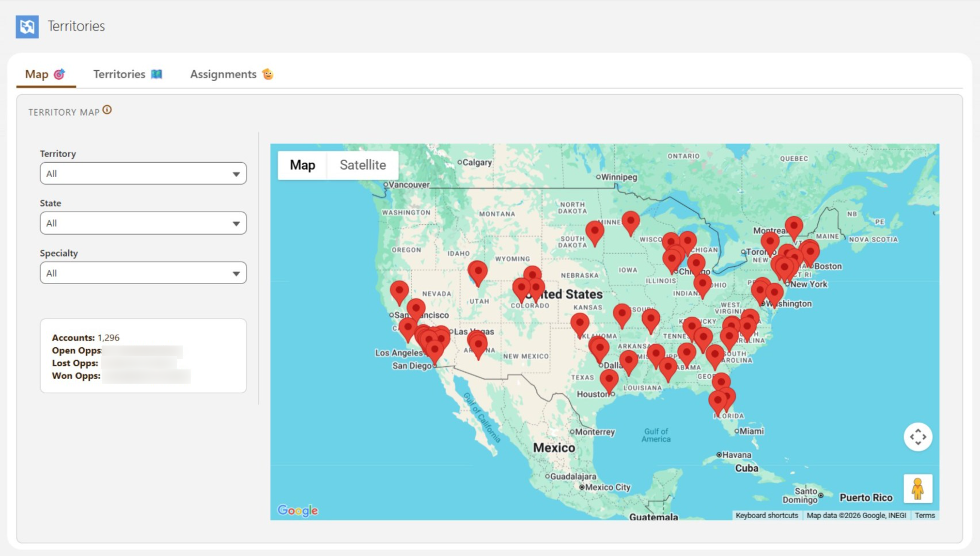Viewport: 980px width, 556px height.
Task: Click the Territories app logo icon
Action: pyautogui.click(x=27, y=27)
